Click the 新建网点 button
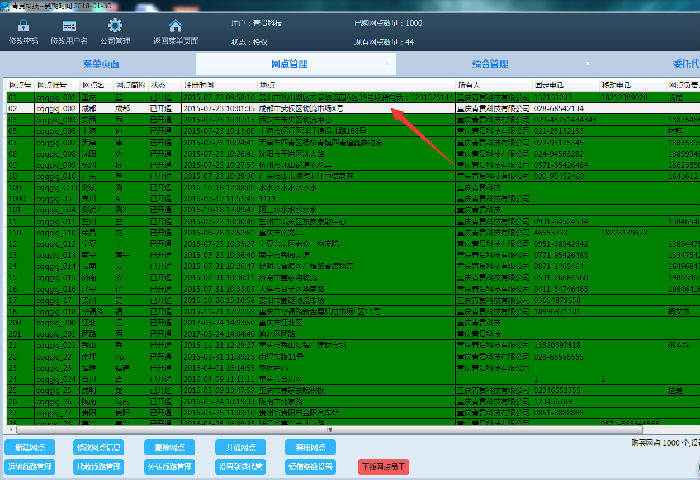This screenshot has width=700, height=480. pyautogui.click(x=30, y=448)
